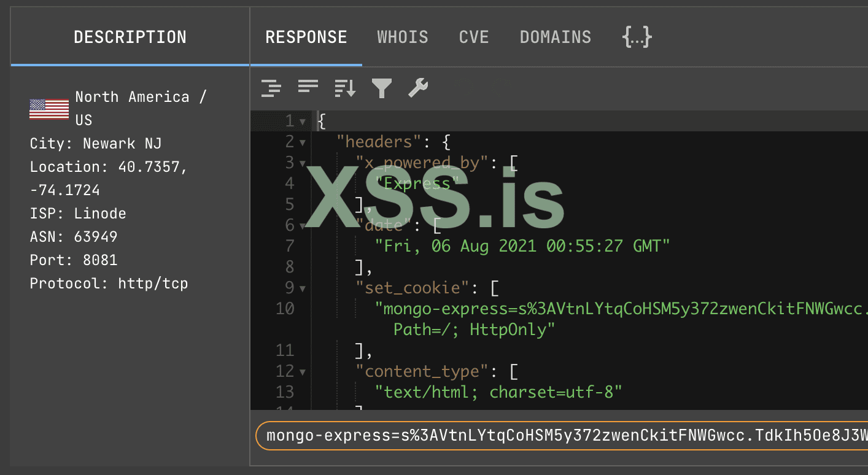This screenshot has width=868, height=475.
Task: Click the "text/html; charset=utf-8" value
Action: [498, 392]
